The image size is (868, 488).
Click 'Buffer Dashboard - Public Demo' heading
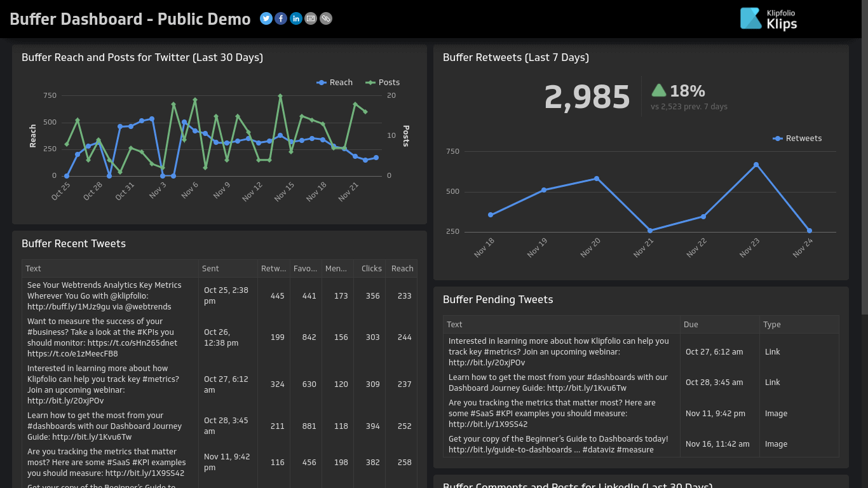click(130, 19)
